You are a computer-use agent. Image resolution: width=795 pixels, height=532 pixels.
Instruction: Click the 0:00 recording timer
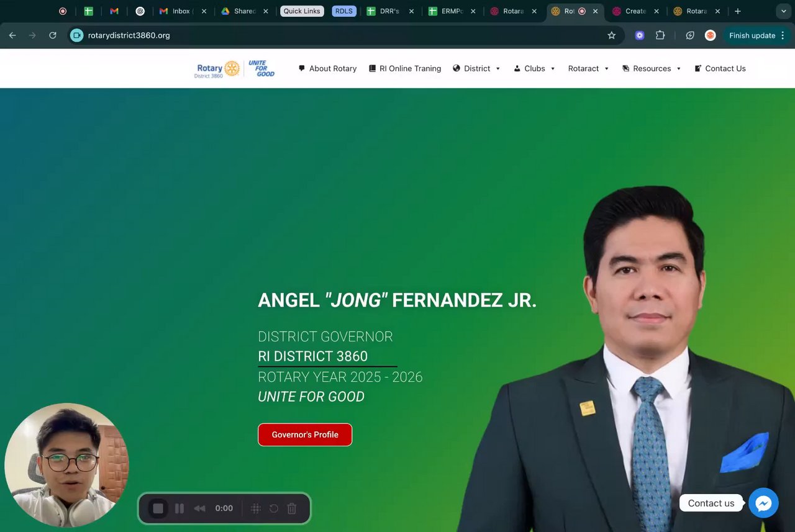click(224, 508)
